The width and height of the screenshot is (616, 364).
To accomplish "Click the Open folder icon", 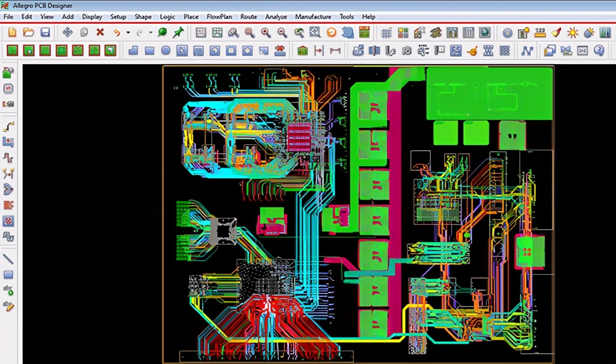I will pos(29,33).
